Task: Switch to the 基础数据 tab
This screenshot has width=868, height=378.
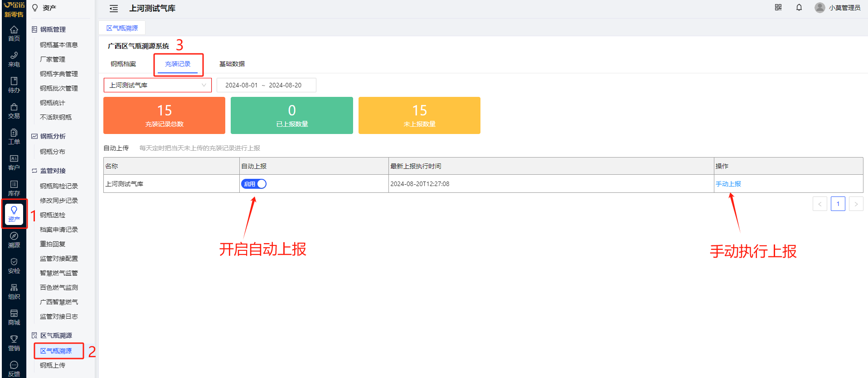Action: pos(232,64)
